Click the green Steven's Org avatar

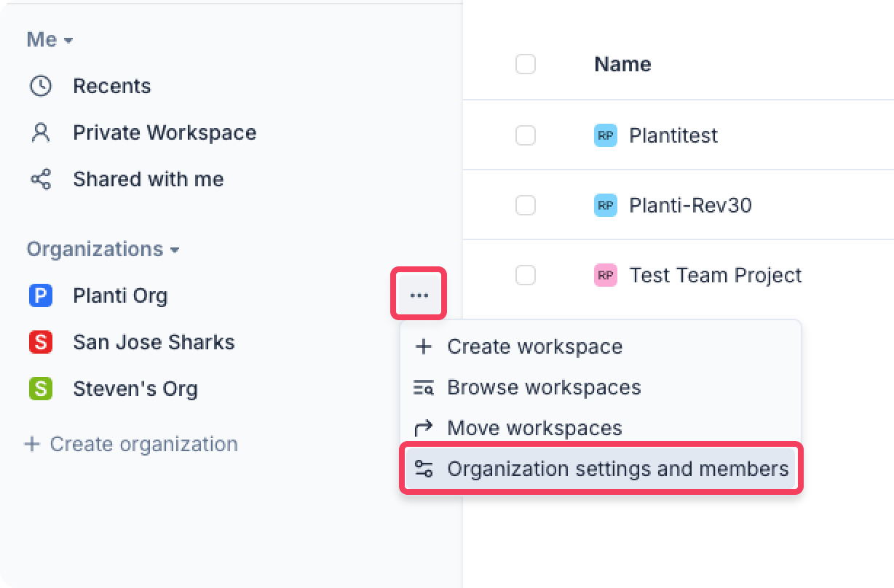click(x=41, y=389)
